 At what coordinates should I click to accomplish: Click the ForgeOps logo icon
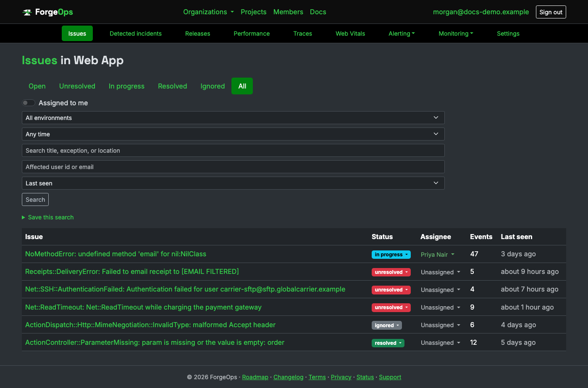click(x=27, y=12)
